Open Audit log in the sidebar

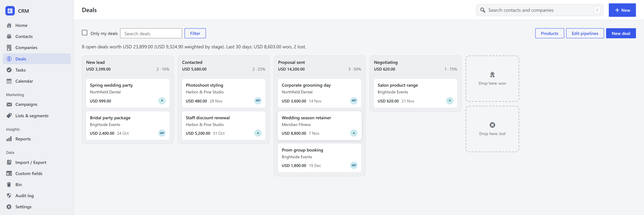(x=37, y=196)
